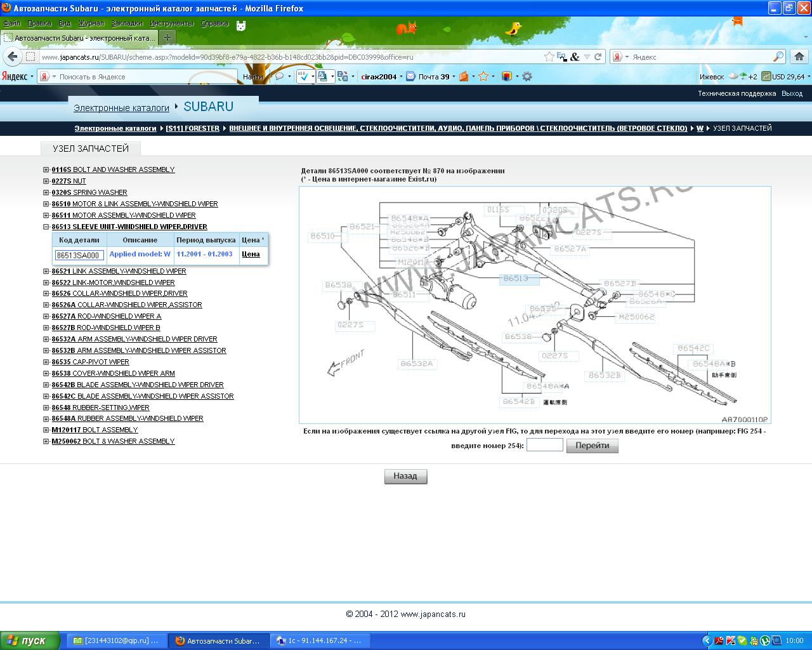The image size is (812, 650).
Task: Click the colored cube icon in Yandex bar
Action: point(506,76)
